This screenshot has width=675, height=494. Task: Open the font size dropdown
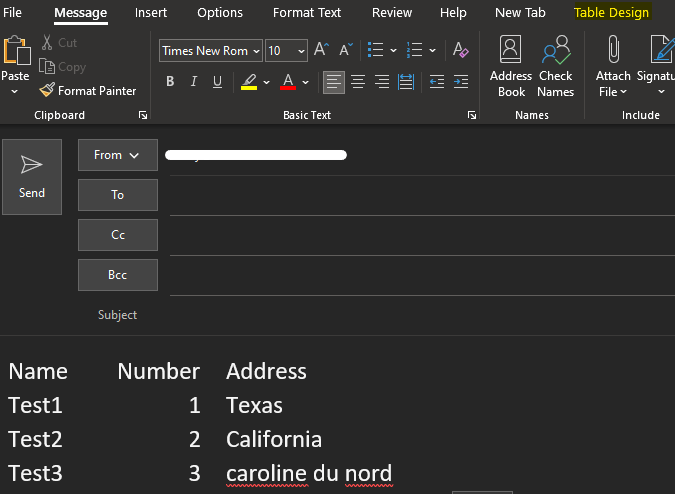[301, 51]
